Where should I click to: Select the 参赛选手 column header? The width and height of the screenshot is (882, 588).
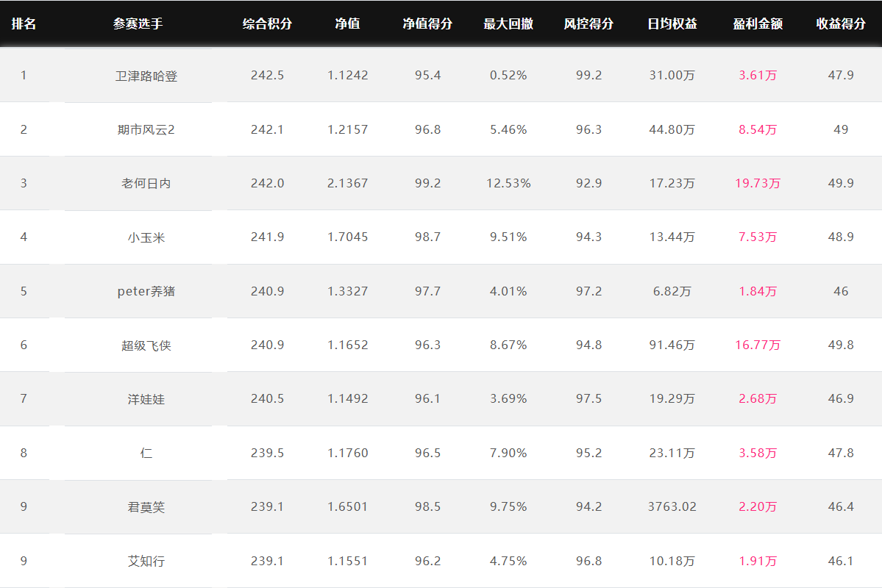(138, 24)
